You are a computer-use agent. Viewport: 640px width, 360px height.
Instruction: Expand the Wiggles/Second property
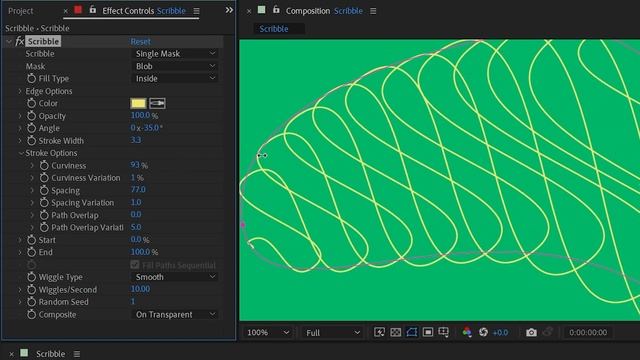[20, 289]
